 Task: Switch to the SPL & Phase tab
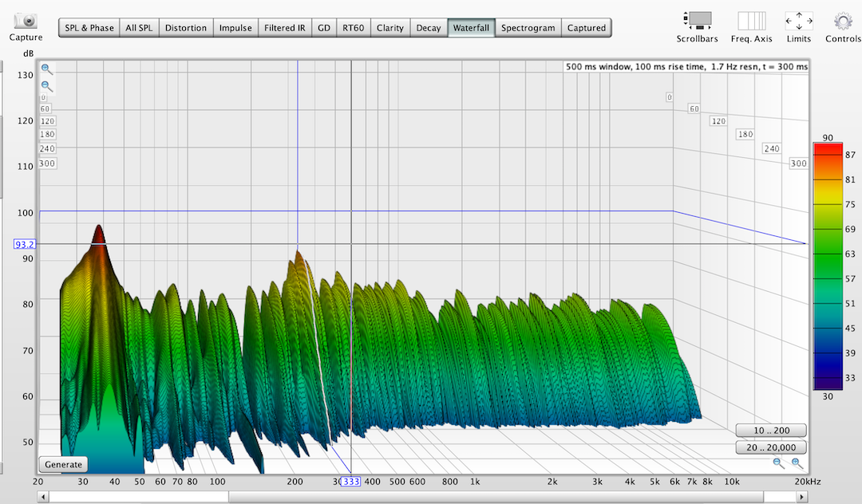tap(89, 28)
